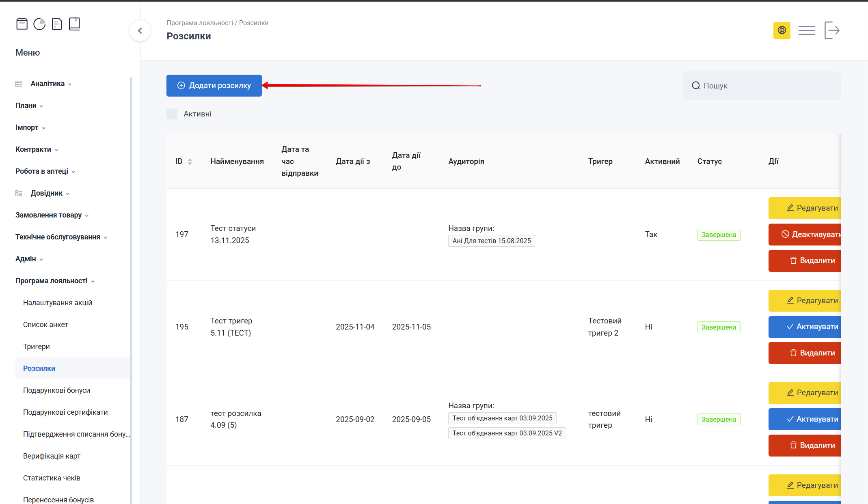Click the archive box icon in sidebar header
Screen dimensions: 868x504
(22, 24)
